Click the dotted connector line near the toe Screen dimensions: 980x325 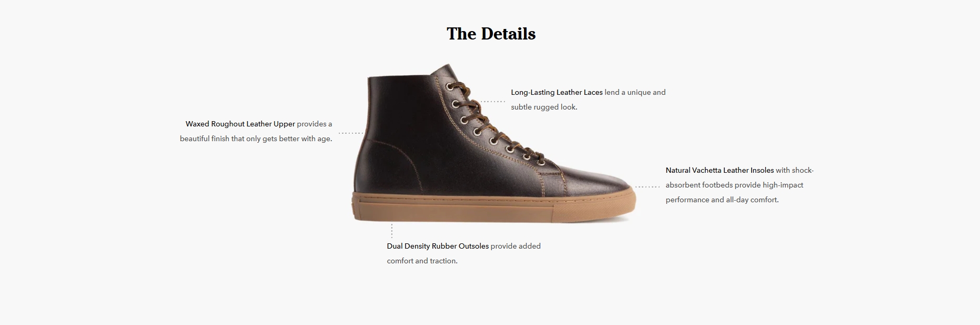[x=647, y=186]
